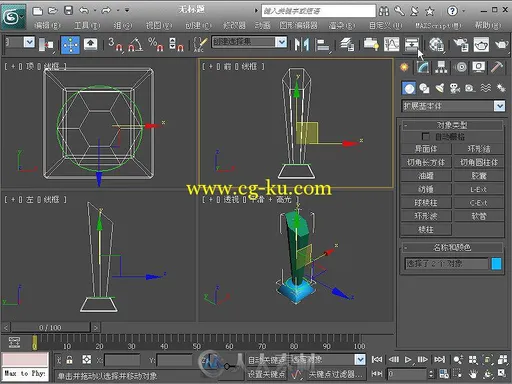This screenshot has height=384, width=512.
Task: Click the New Scene icon
Action: coord(37,11)
